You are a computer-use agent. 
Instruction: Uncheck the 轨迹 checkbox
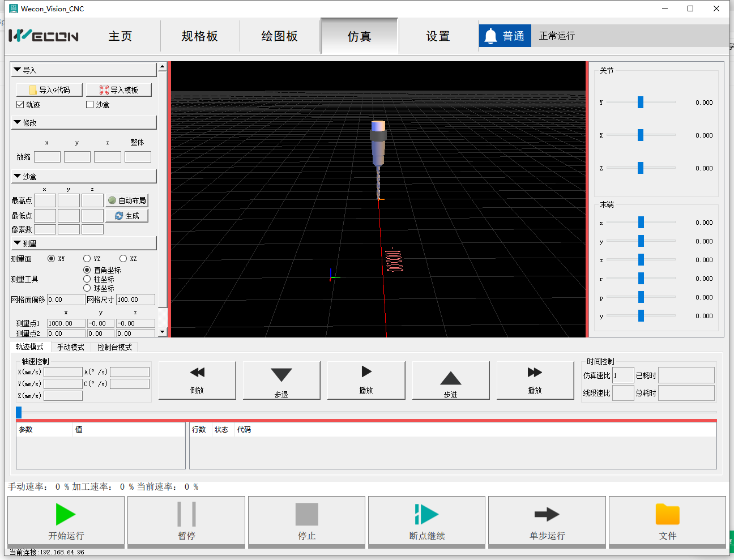coord(20,105)
